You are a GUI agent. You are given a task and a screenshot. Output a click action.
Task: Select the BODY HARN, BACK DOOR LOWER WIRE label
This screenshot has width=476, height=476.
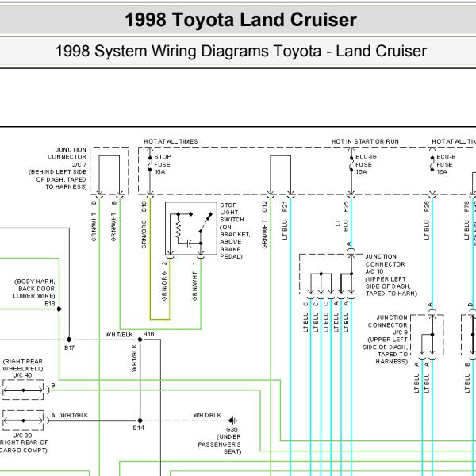pyautogui.click(x=34, y=289)
